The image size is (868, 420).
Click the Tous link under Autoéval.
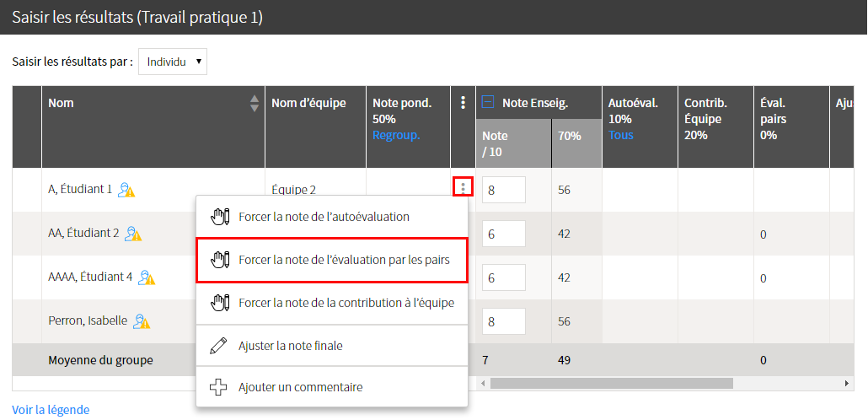(620, 135)
